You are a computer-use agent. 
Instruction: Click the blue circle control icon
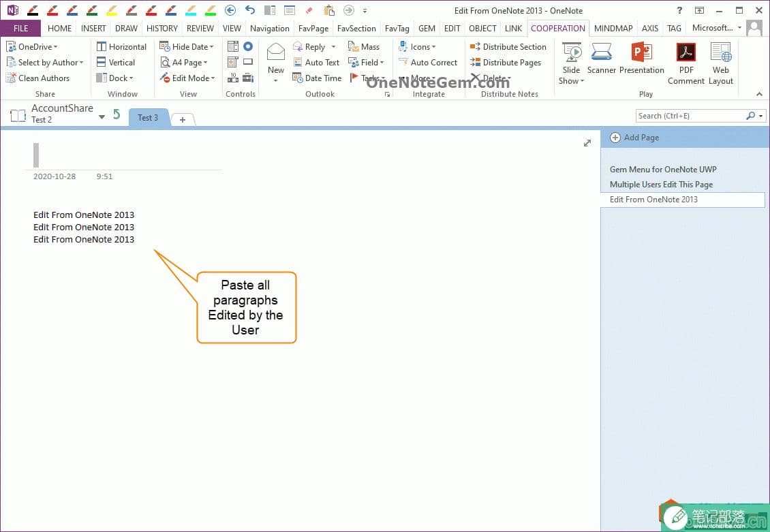[x=248, y=46]
